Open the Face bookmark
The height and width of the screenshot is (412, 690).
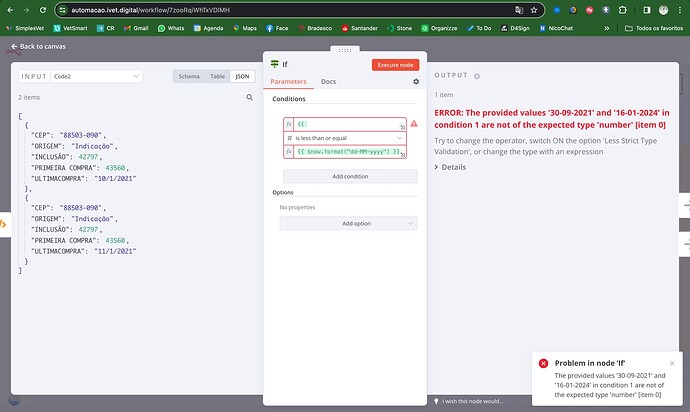277,28
